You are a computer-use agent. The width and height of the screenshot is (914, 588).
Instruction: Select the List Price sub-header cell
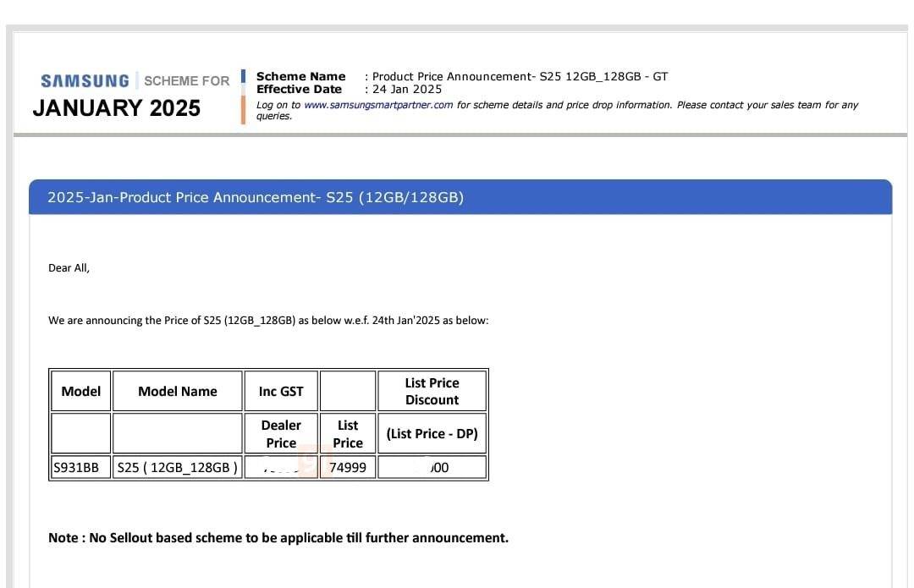(348, 434)
